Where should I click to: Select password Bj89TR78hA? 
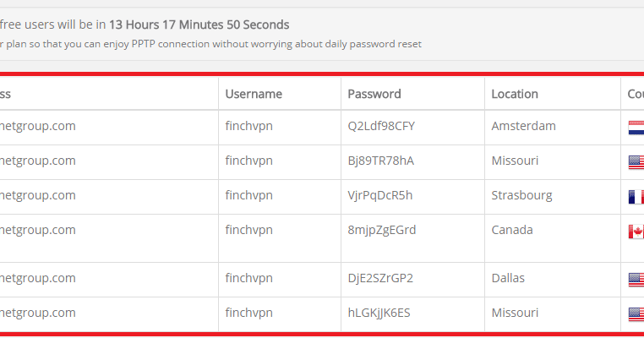click(380, 161)
